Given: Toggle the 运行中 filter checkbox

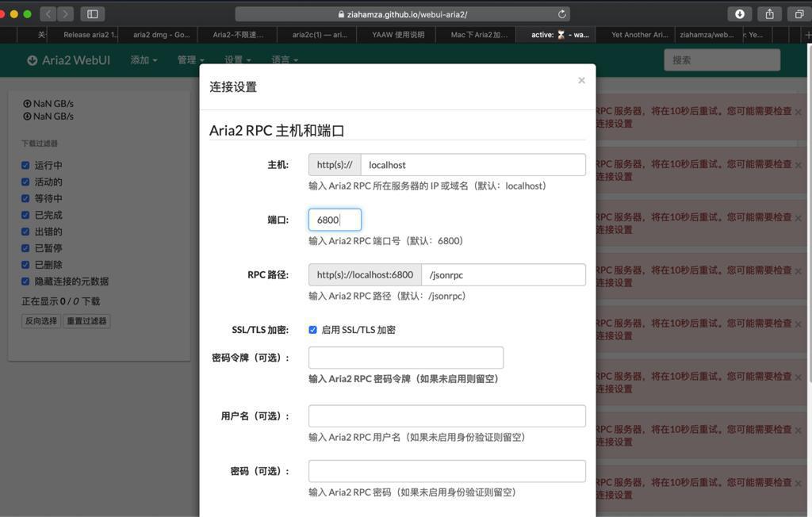Looking at the screenshot, I should [x=25, y=165].
